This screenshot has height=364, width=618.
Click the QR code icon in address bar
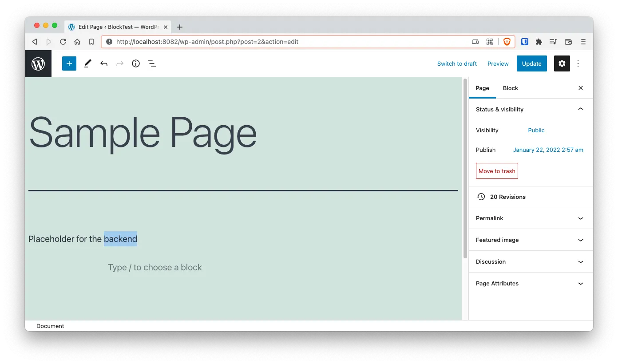(x=490, y=42)
